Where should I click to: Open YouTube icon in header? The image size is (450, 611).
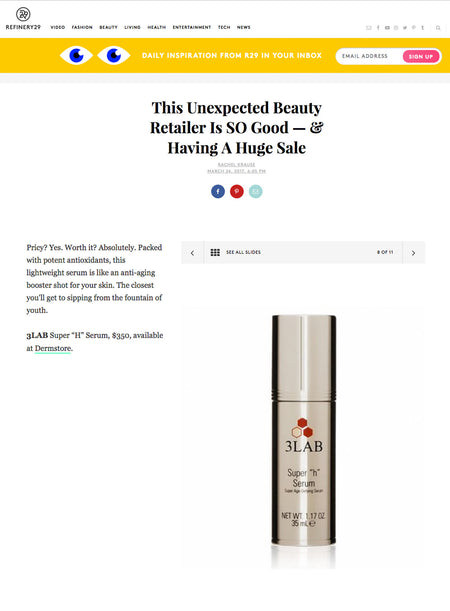point(387,28)
